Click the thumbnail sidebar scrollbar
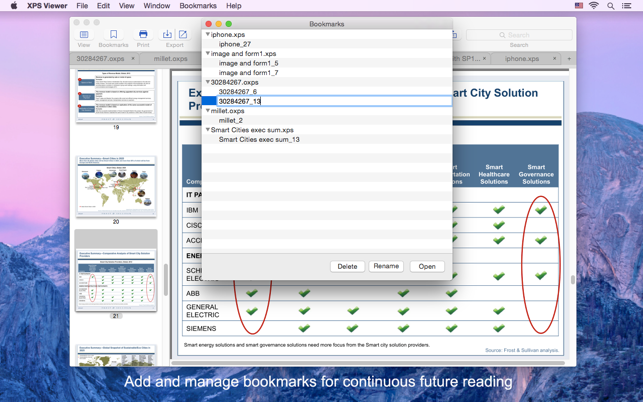643x402 pixels. pos(166,280)
